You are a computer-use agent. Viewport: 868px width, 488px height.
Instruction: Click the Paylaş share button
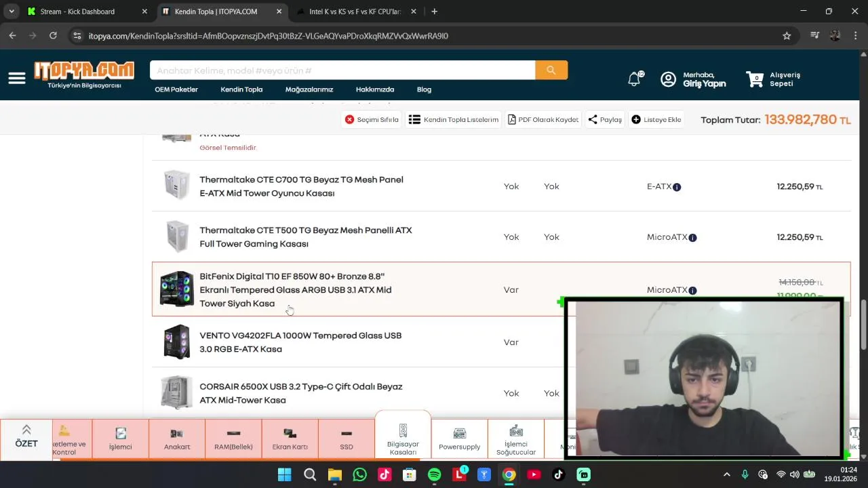click(605, 119)
